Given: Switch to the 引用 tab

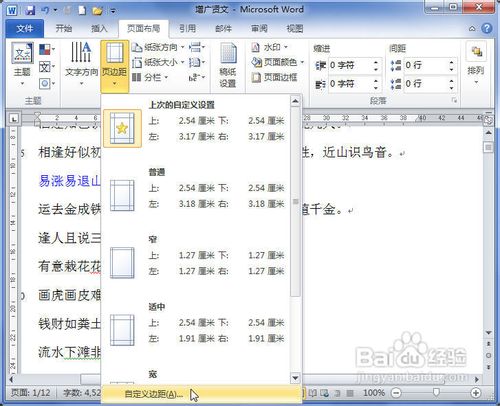Looking at the screenshot, I should (x=187, y=28).
